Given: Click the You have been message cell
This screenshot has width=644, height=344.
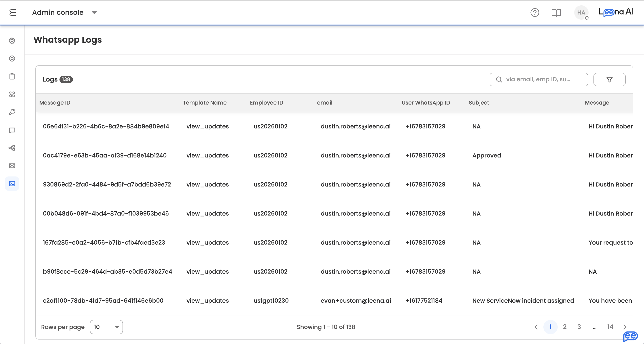Looking at the screenshot, I should coord(610,300).
